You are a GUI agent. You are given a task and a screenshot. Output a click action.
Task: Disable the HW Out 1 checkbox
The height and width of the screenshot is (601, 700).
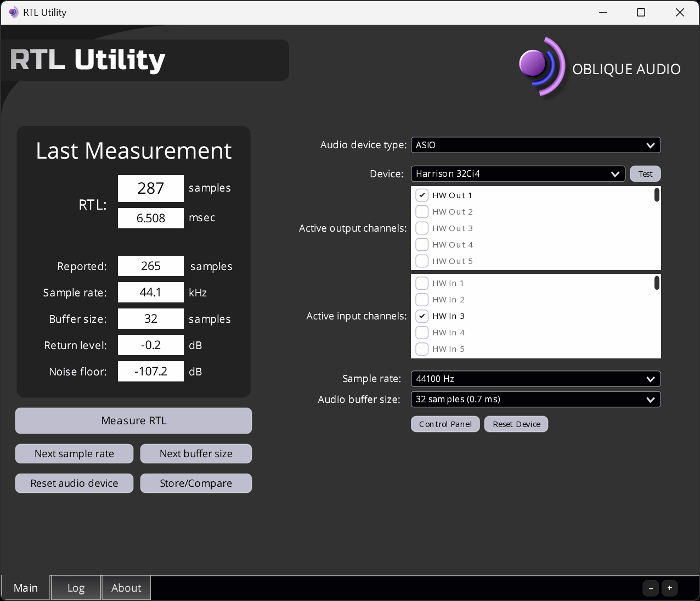(422, 195)
